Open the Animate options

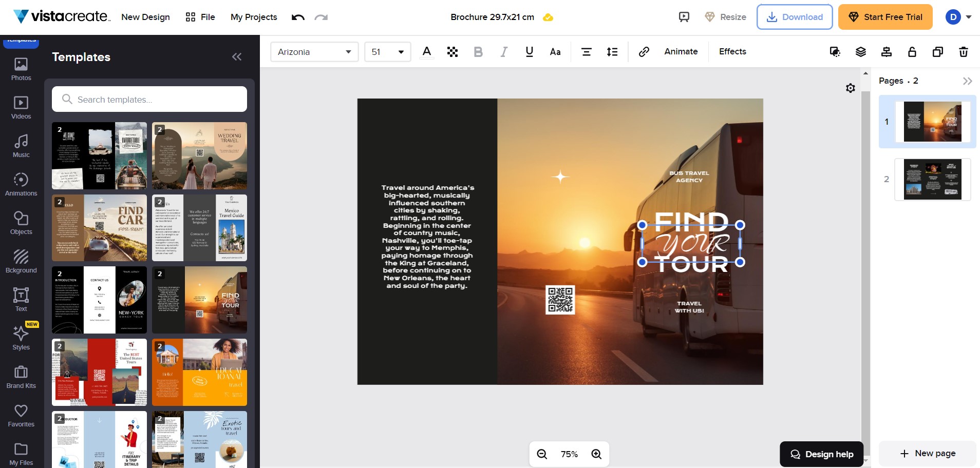click(681, 51)
